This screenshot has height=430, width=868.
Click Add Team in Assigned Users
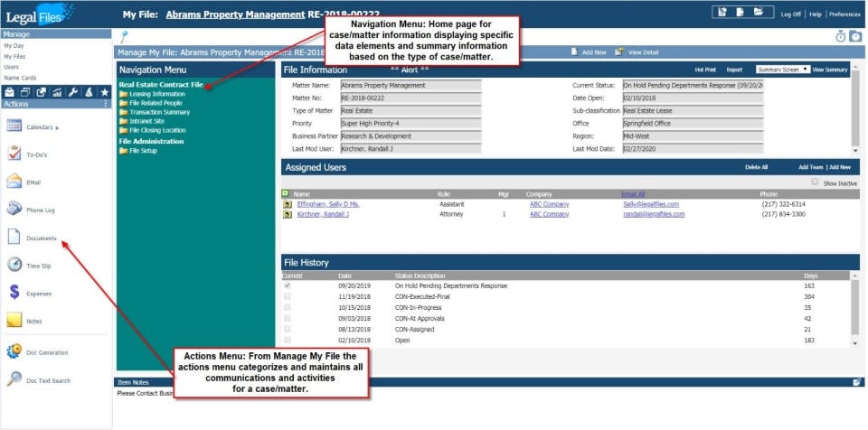coord(810,167)
